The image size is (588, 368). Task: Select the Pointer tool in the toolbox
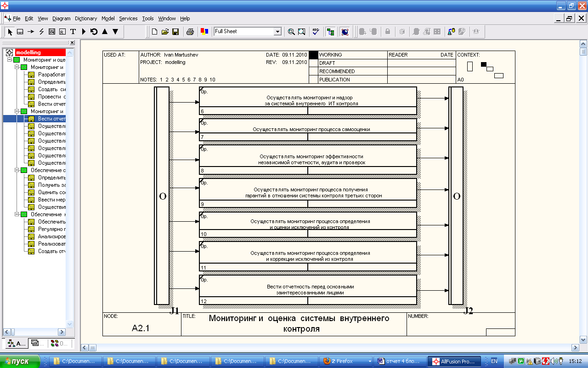[x=10, y=32]
